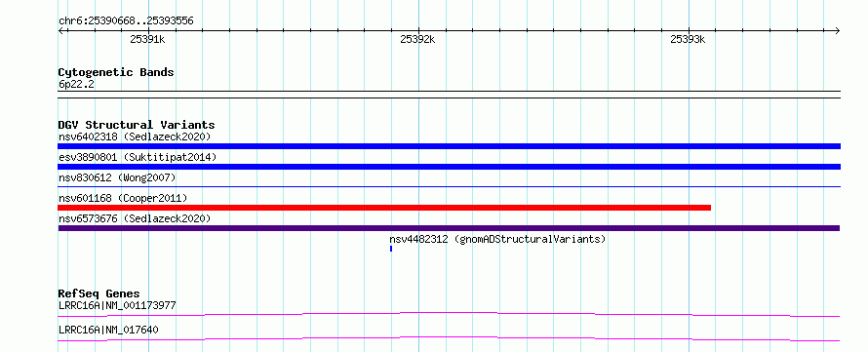
Task: Click the nsv830612 (Wong2007) label
Action: [x=117, y=177]
